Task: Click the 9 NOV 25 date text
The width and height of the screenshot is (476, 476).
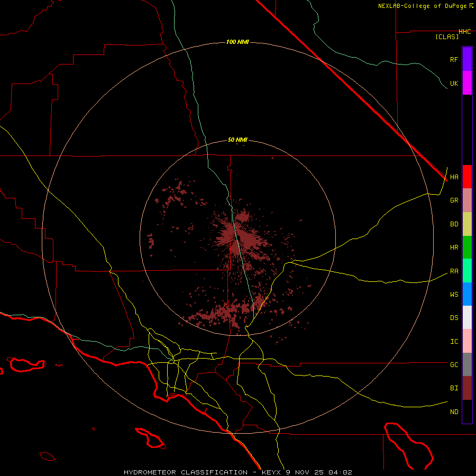Action: click(x=305, y=472)
